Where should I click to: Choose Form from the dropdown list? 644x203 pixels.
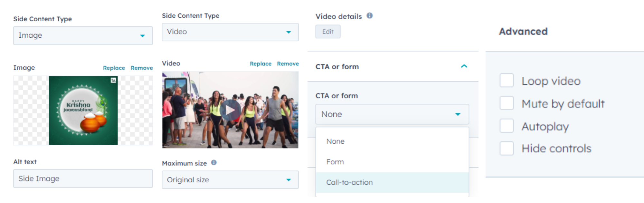coord(335,162)
